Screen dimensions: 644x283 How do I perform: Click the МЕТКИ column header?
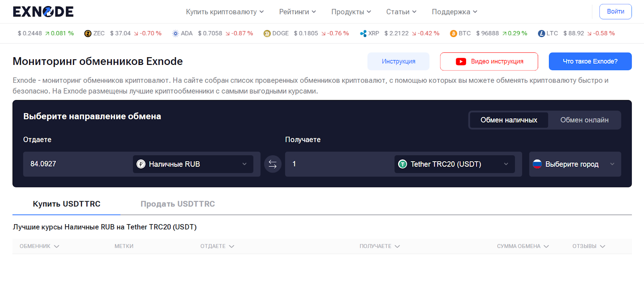click(124, 246)
